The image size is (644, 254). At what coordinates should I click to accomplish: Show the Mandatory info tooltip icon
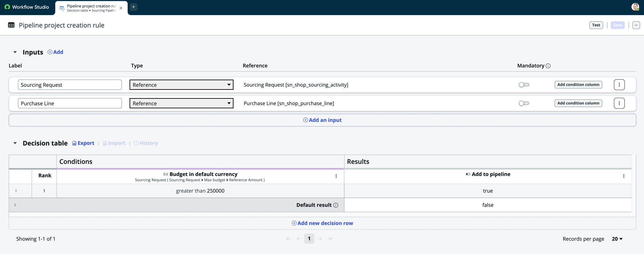coord(548,66)
